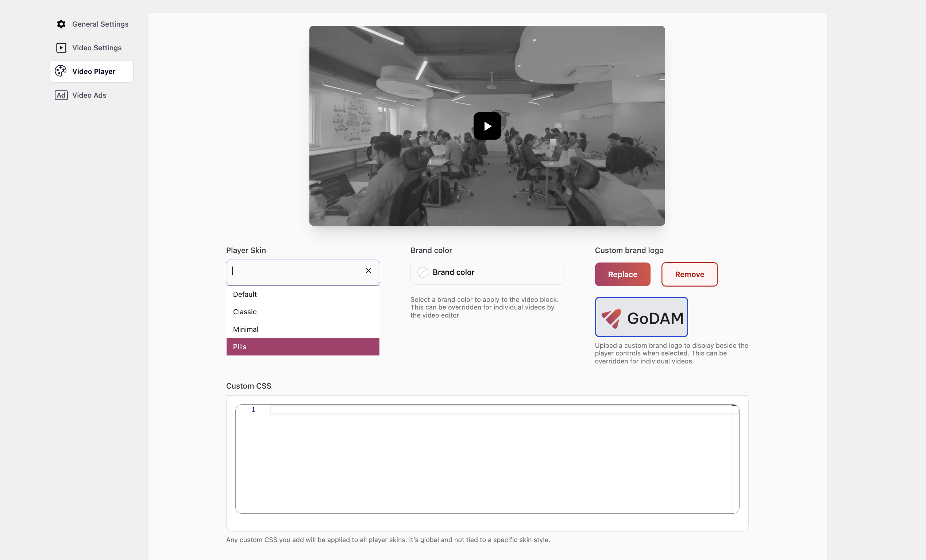The image size is (926, 560).
Task: Select the Minimal player skin
Action: 246,329
